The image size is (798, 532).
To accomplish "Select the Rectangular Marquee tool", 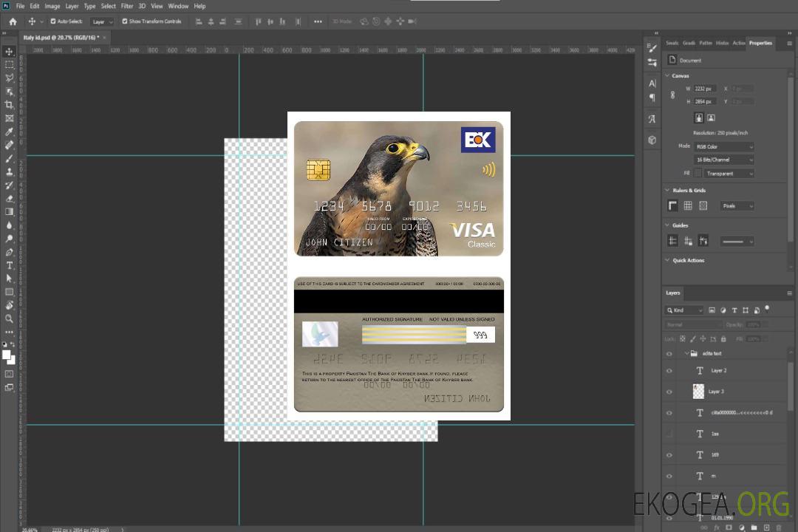I will click(9, 65).
